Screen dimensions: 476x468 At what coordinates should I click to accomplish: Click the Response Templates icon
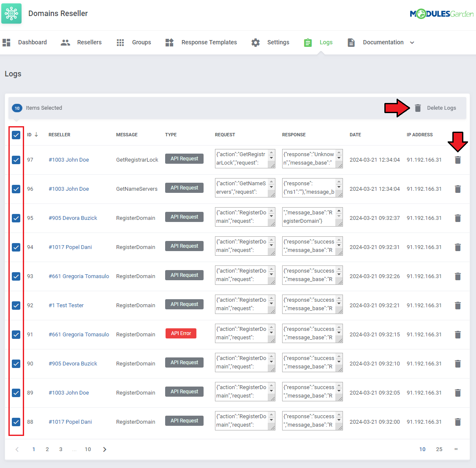(169, 43)
